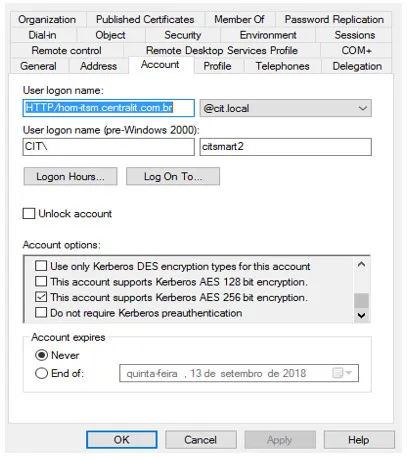408x459 pixels.
Task: Open the Member Of tab
Action: coord(239,19)
